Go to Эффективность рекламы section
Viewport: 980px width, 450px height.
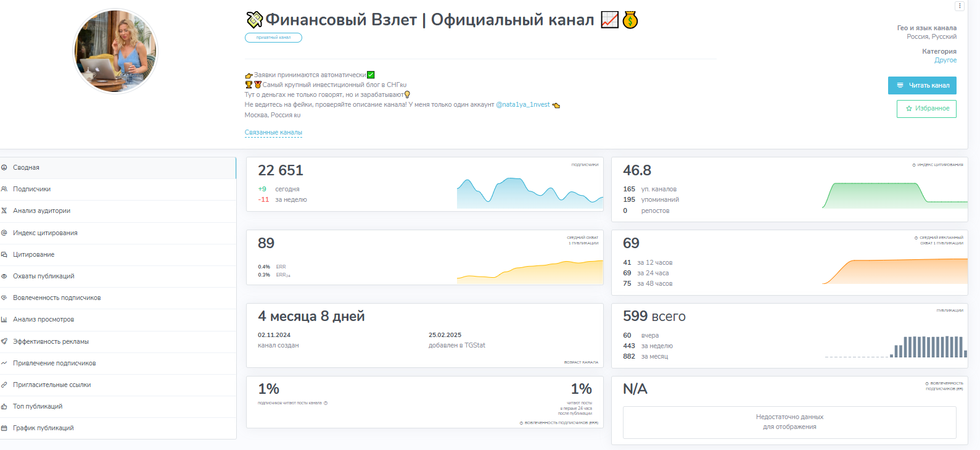pyautogui.click(x=118, y=341)
